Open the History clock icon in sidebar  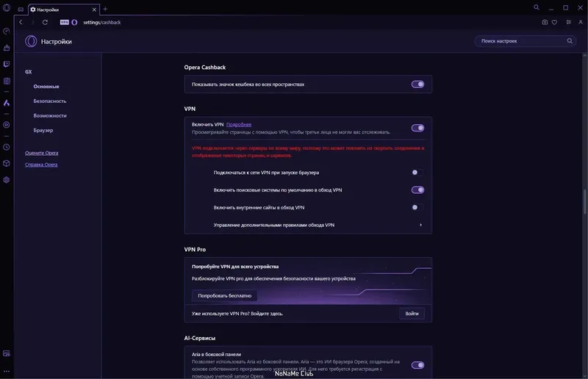click(x=7, y=147)
